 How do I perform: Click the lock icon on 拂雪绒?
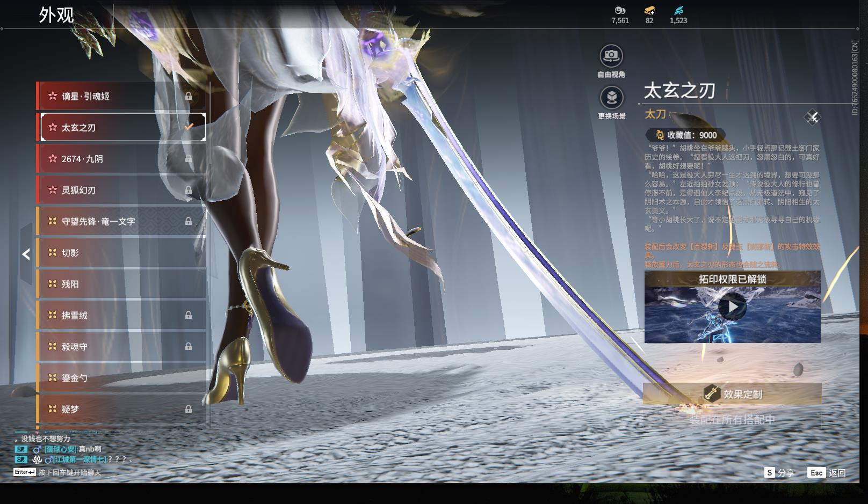click(189, 315)
